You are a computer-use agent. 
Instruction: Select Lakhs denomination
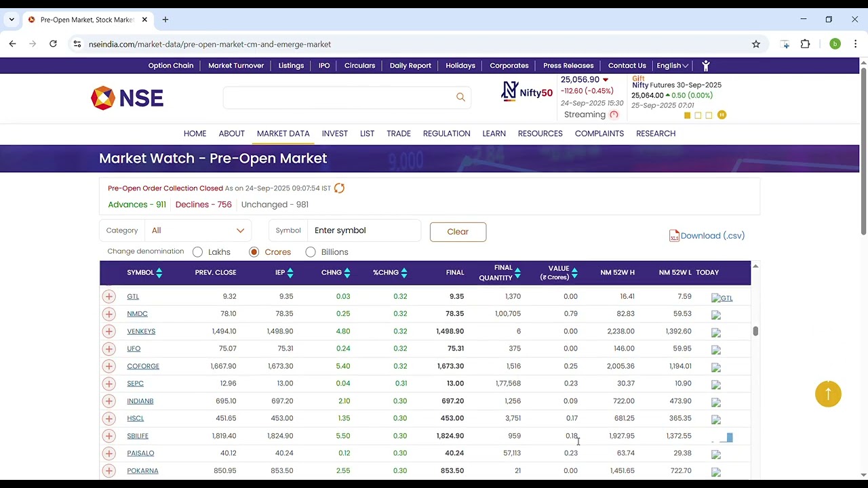(x=197, y=252)
